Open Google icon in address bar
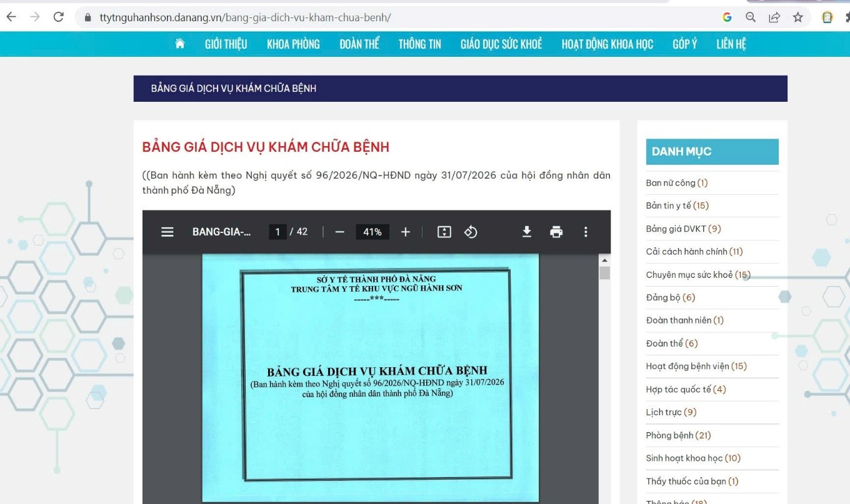This screenshot has width=850, height=504. coord(727,17)
